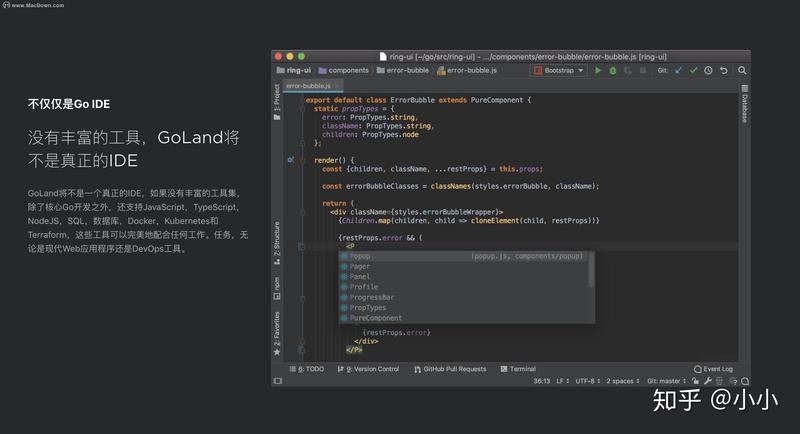Choose ProgressBar from the completion list
This screenshot has height=434, width=800.
pos(464,297)
